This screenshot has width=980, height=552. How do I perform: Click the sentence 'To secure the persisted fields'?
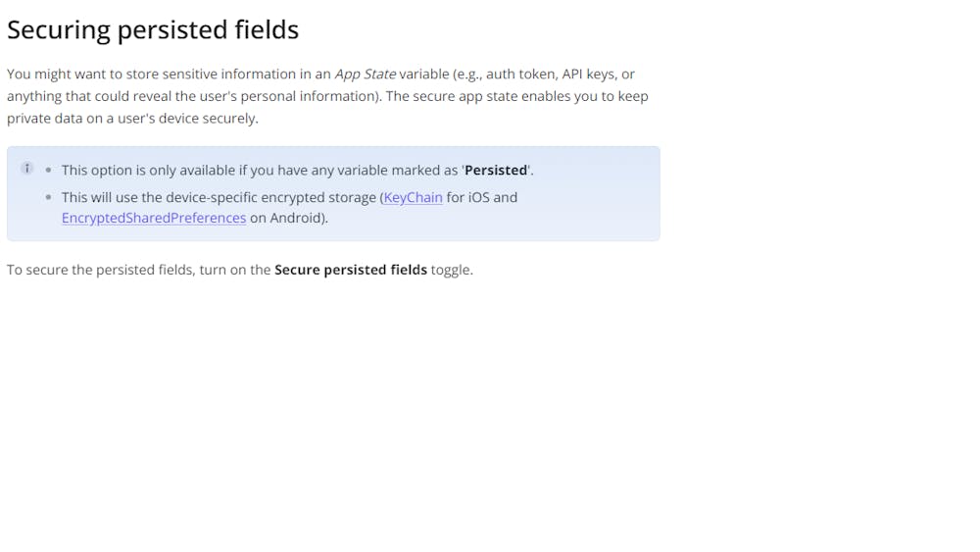click(x=98, y=270)
